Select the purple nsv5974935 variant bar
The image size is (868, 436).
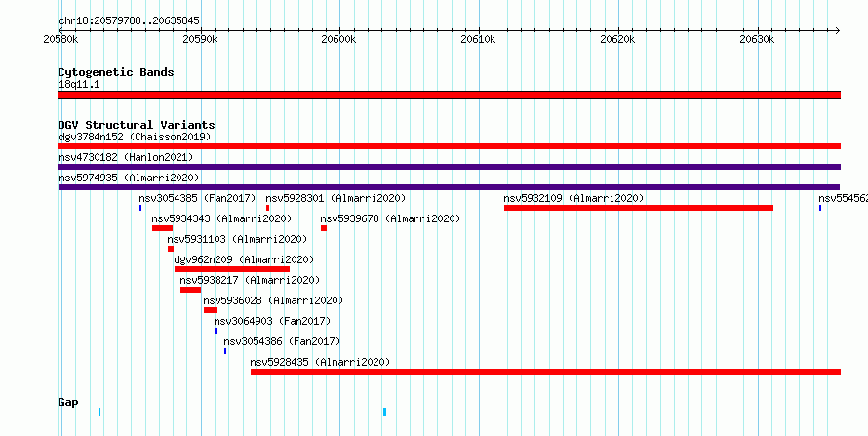[x=449, y=187]
